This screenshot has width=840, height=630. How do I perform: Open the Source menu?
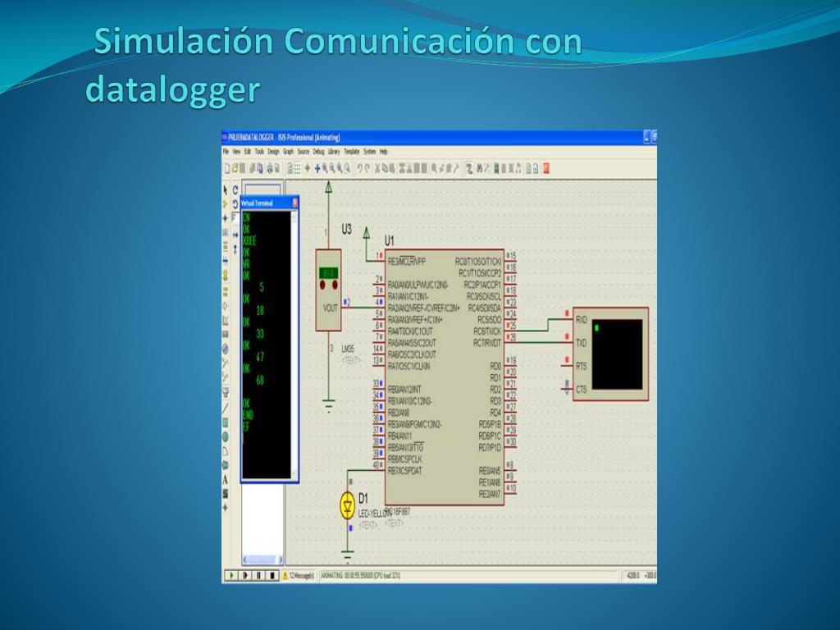[x=304, y=152]
